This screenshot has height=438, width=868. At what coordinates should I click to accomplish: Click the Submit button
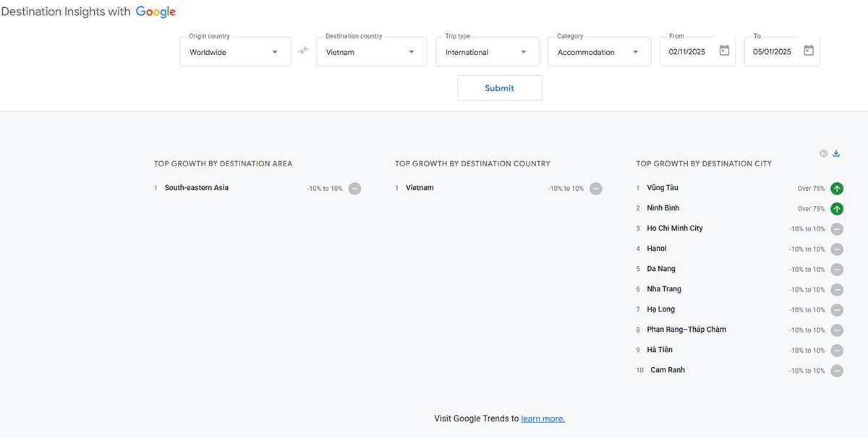pos(500,88)
